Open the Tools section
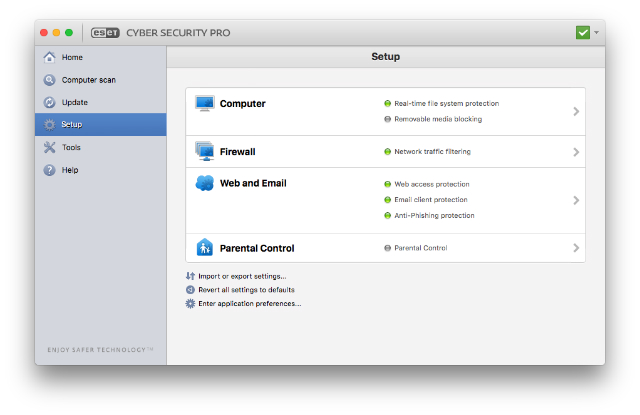The image size is (640, 415). [100, 147]
